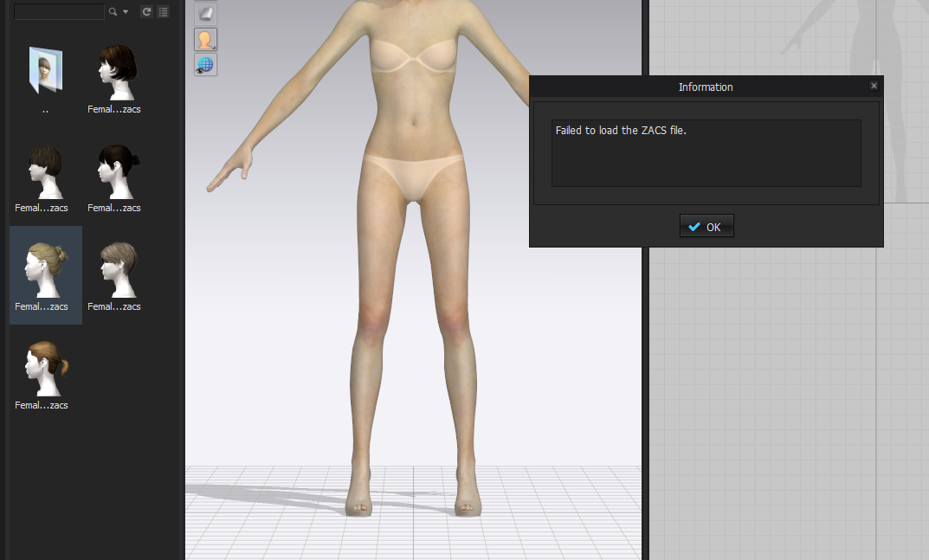The width and height of the screenshot is (929, 560).
Task: Click the garment display icon in viewport
Action: [205, 13]
